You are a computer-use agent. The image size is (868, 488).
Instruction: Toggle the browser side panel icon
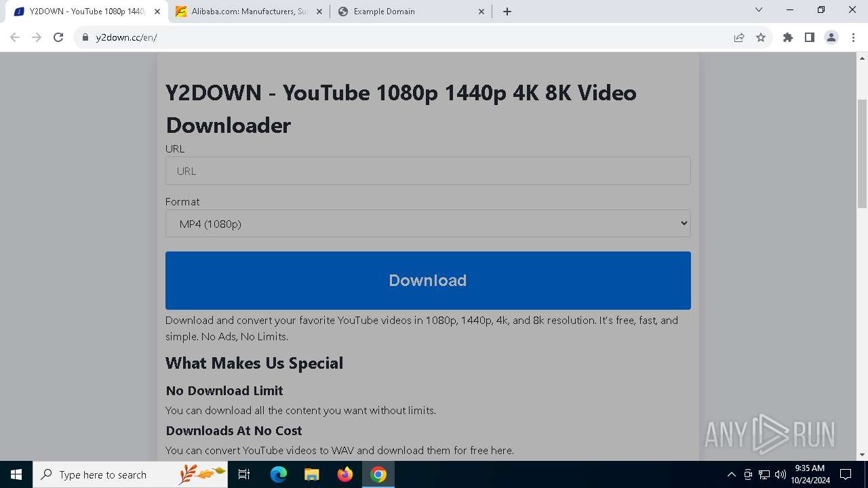(x=810, y=37)
